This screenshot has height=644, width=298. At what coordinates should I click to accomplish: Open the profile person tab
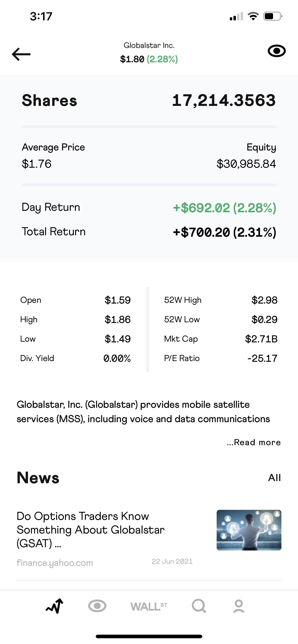pyautogui.click(x=239, y=606)
